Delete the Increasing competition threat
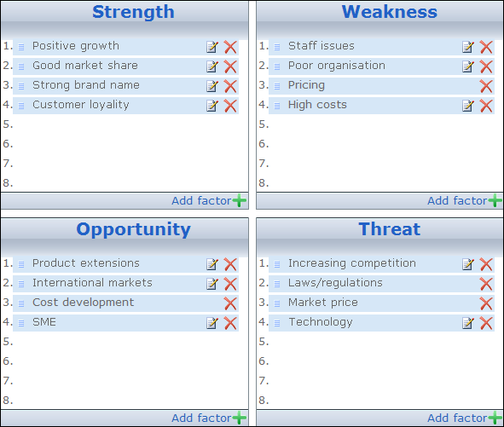The width and height of the screenshot is (504, 427). [x=486, y=264]
